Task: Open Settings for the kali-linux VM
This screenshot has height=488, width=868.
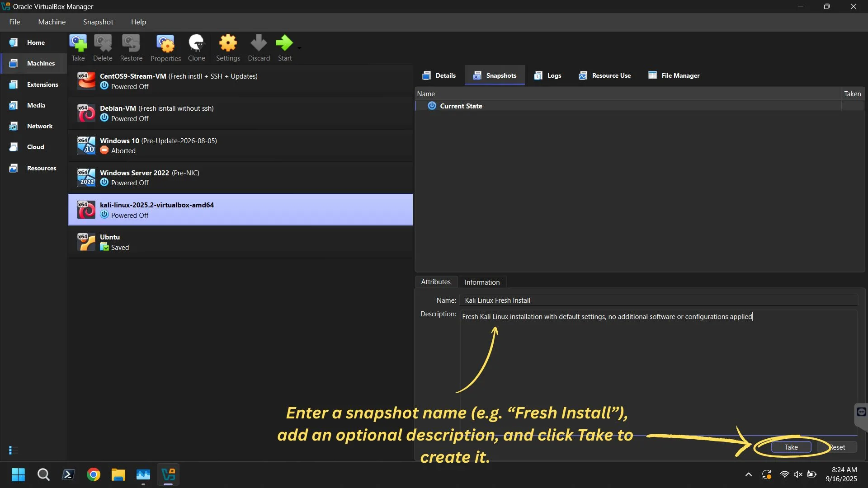Action: tap(228, 47)
